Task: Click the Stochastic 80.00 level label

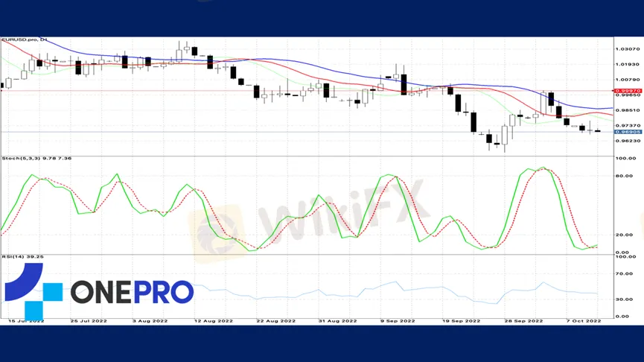Action: pos(624,177)
